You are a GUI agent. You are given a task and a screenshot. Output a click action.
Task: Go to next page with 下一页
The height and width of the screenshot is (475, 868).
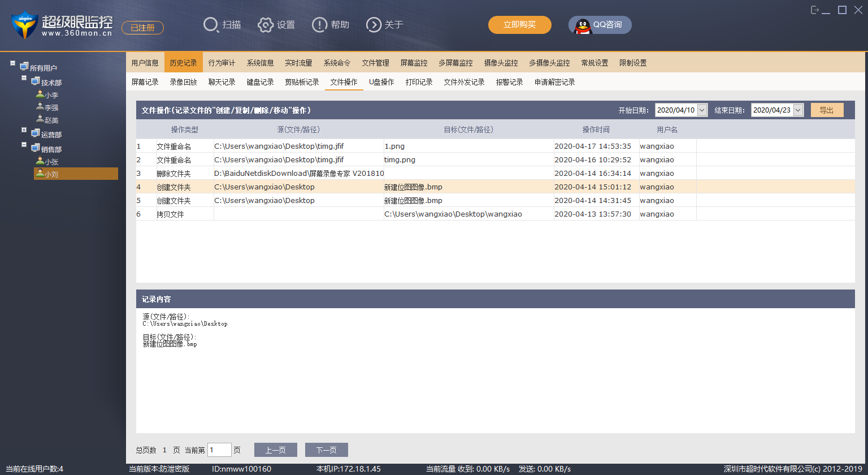[x=326, y=450]
